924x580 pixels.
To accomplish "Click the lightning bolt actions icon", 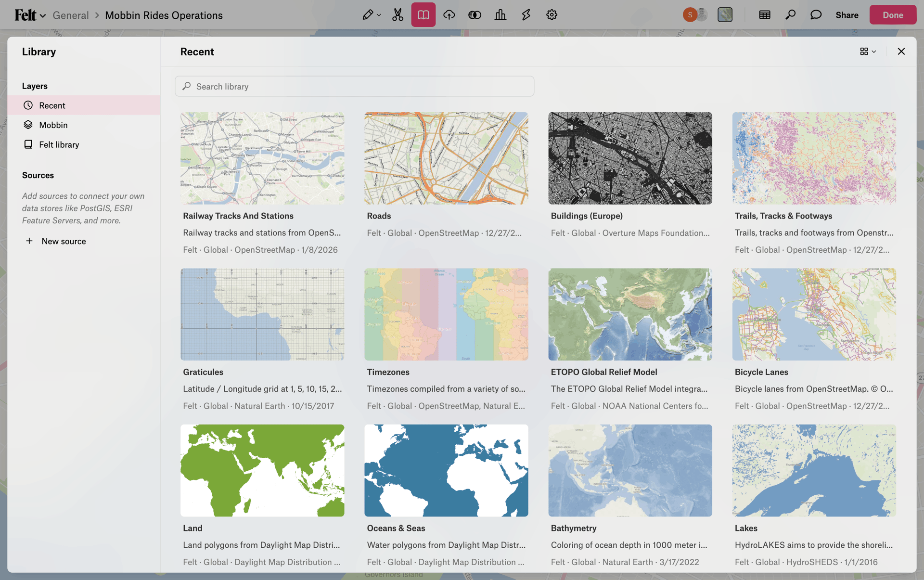I will [526, 15].
